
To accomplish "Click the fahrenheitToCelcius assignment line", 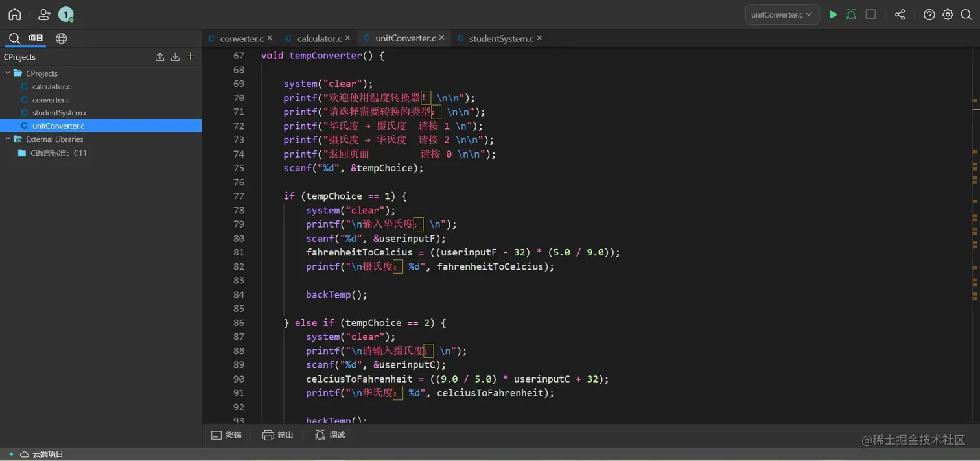I will coord(463,252).
